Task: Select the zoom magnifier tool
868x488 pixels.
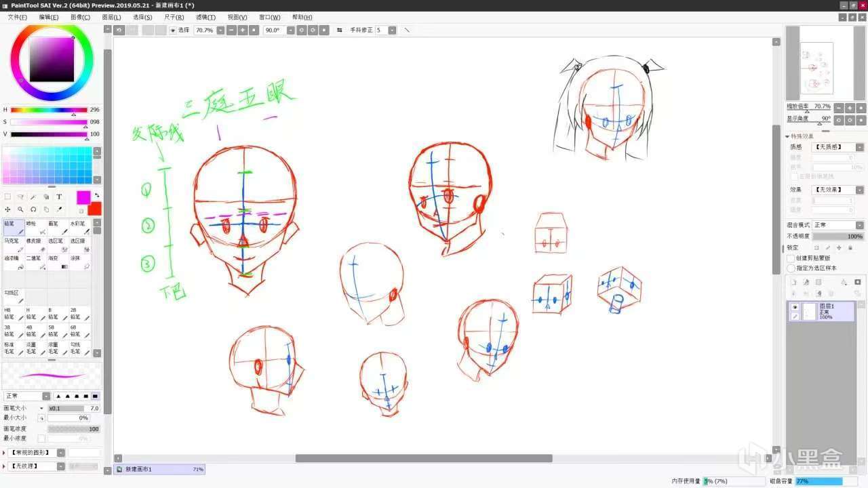Action: pos(20,209)
